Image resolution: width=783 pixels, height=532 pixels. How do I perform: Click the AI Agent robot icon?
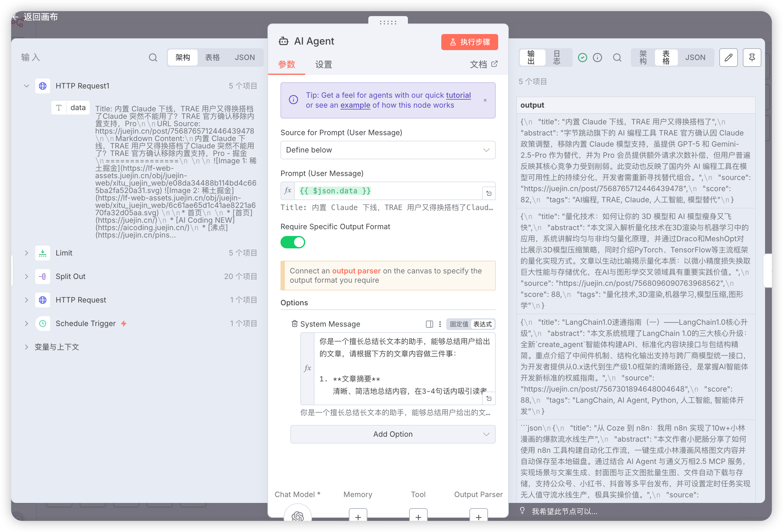(x=283, y=41)
